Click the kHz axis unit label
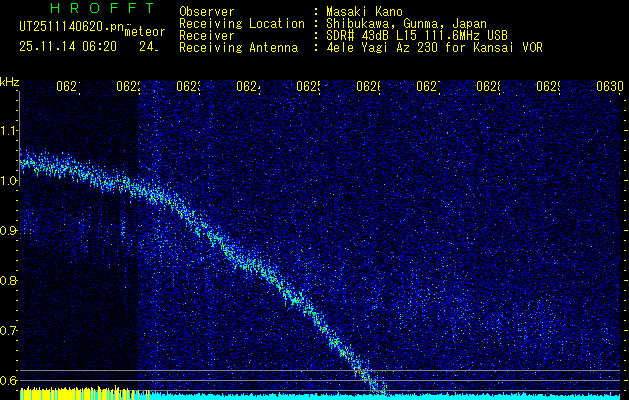Screen dimensions: 629x400 (9, 81)
